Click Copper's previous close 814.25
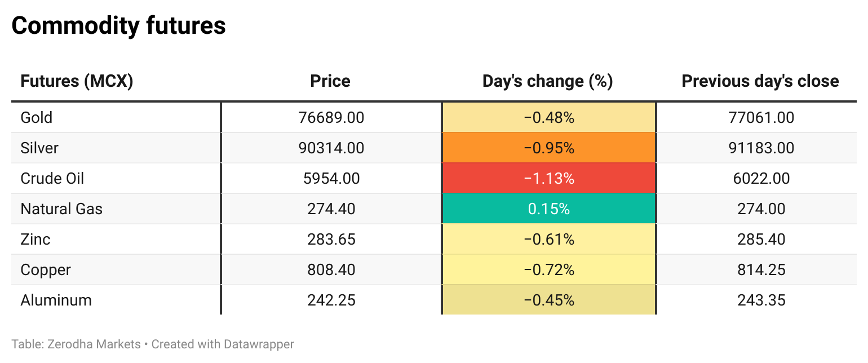 [x=761, y=270]
